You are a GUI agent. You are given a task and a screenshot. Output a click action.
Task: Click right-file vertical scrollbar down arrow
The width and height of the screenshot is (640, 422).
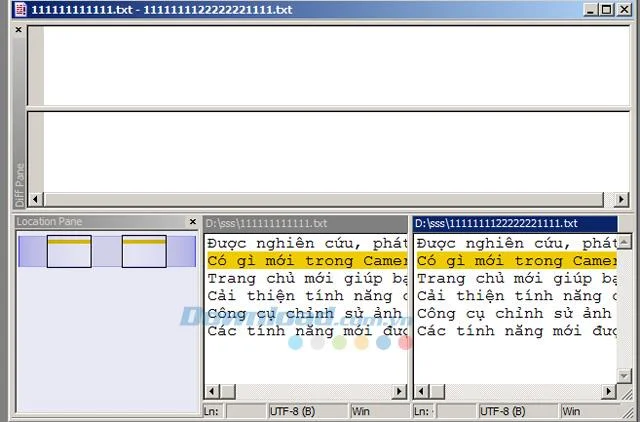pos(624,375)
